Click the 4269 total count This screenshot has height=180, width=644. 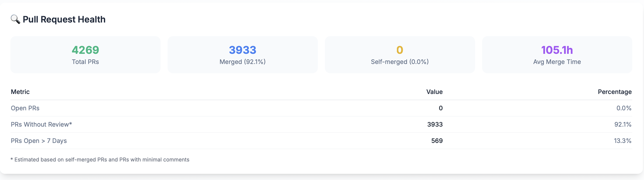click(x=85, y=50)
